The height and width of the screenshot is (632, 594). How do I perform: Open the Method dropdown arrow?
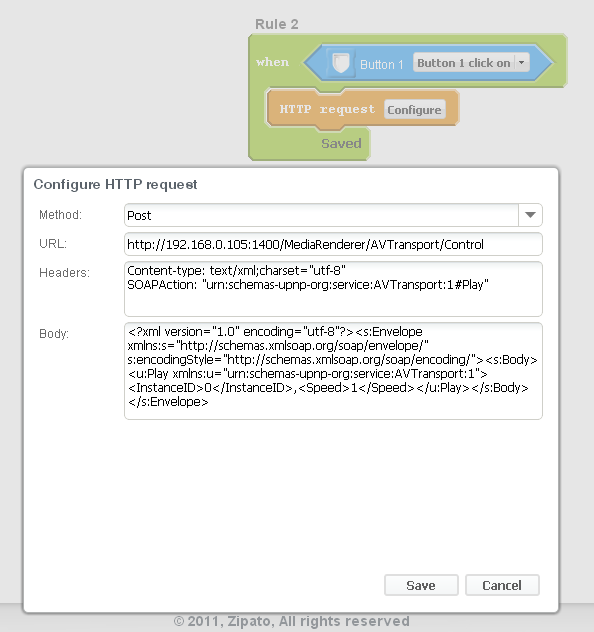[x=530, y=215]
